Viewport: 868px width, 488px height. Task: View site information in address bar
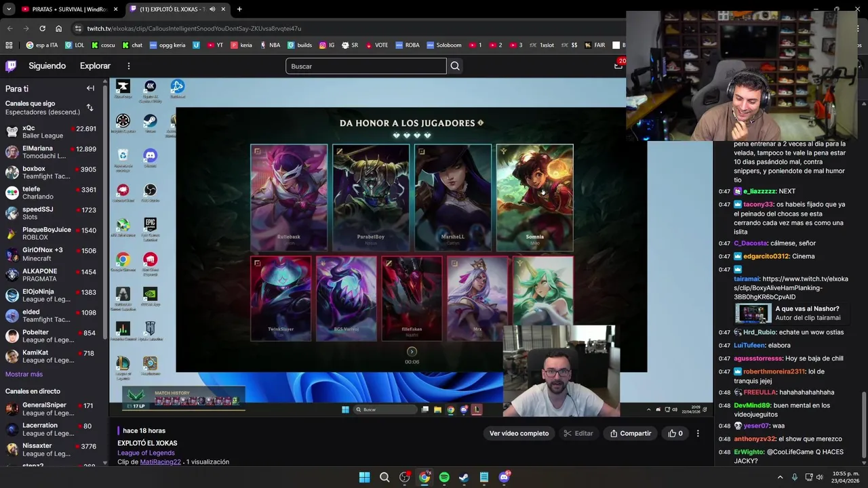tap(78, 28)
